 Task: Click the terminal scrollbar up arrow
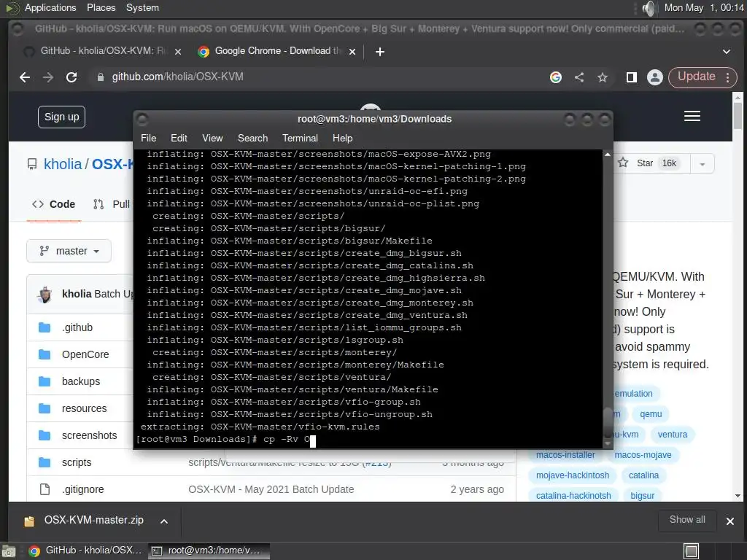pos(608,155)
